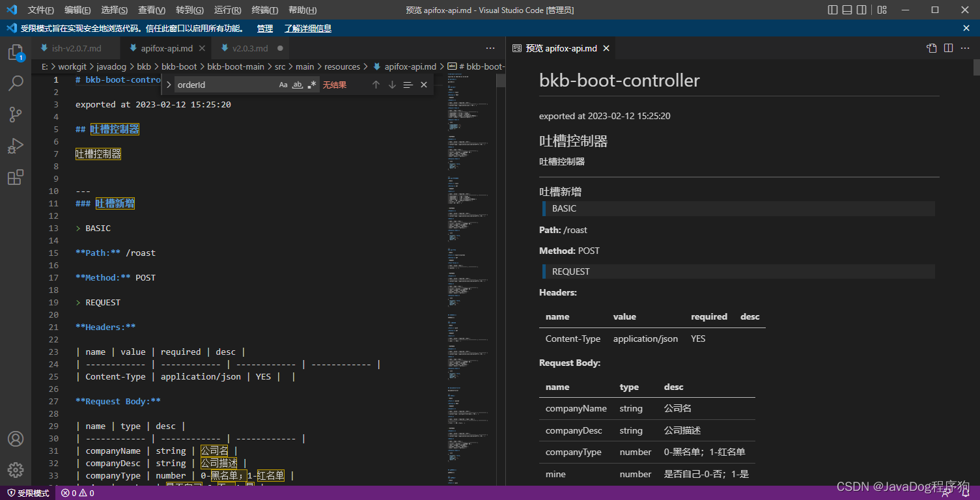Screen dimensions: 980x500
Task: Click the preview pane vertical scrollbar thumb
Action: 976,66
